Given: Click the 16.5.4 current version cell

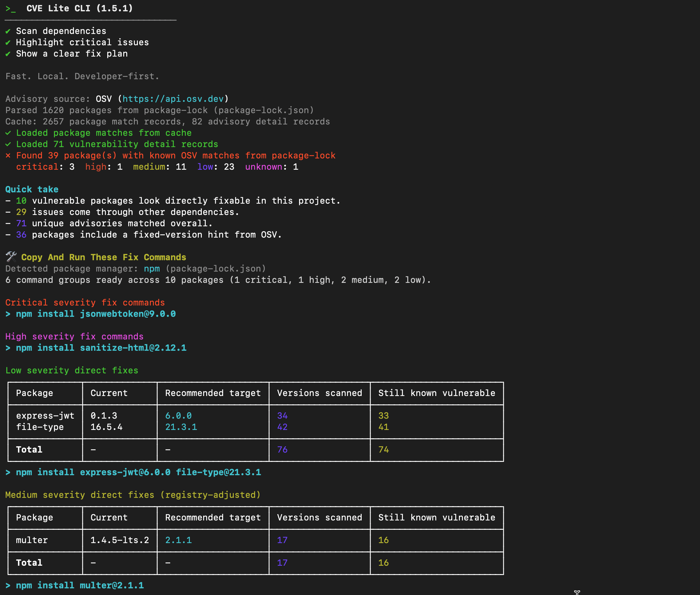Looking at the screenshot, I should (x=106, y=427).
